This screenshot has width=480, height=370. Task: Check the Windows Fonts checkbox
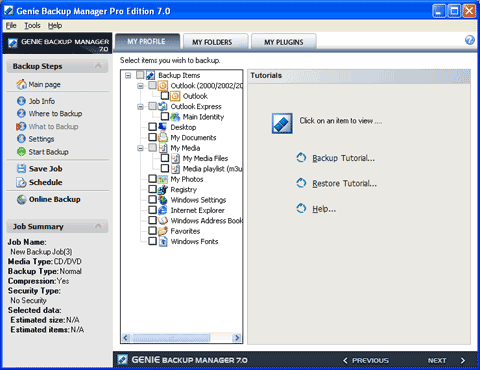click(152, 241)
